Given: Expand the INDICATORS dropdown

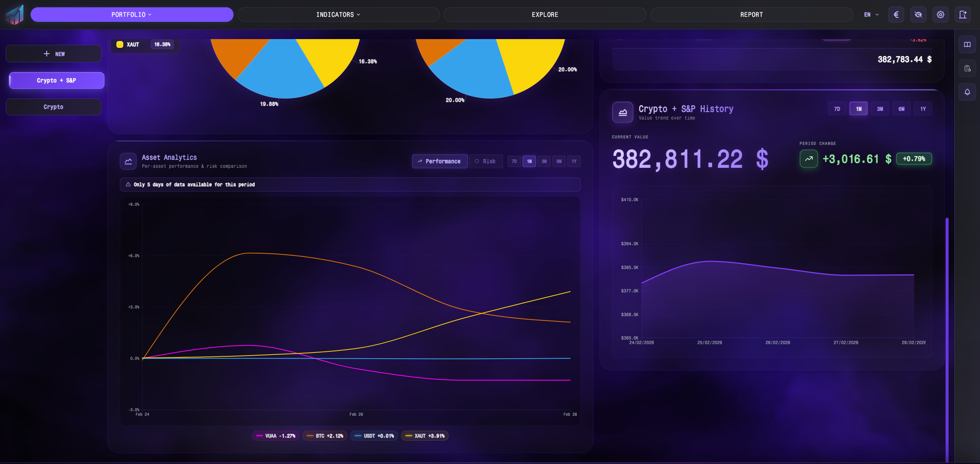Looking at the screenshot, I should point(338,14).
